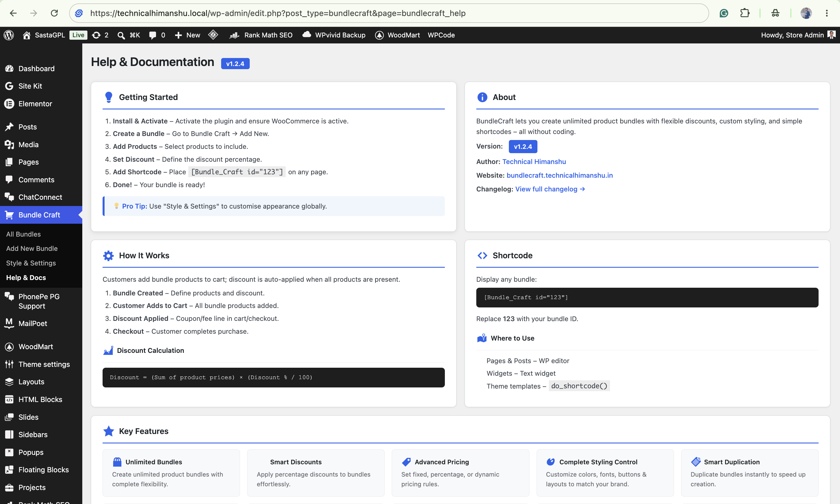The image size is (840, 504).
Task: Open PhonePe PG Support in sidebar
Action: [x=41, y=301]
